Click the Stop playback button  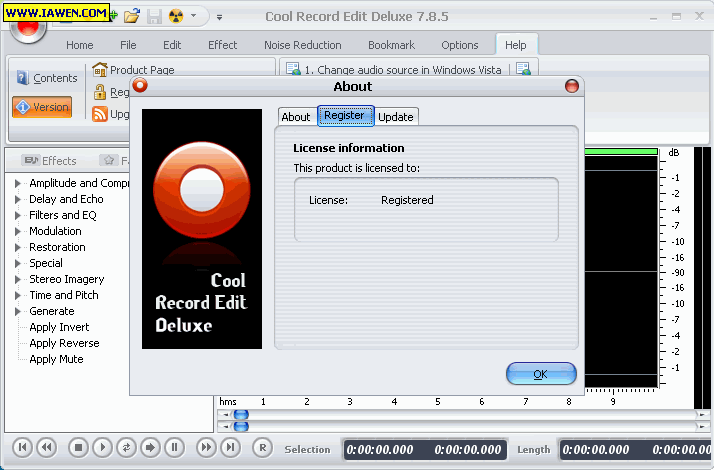(x=78, y=448)
